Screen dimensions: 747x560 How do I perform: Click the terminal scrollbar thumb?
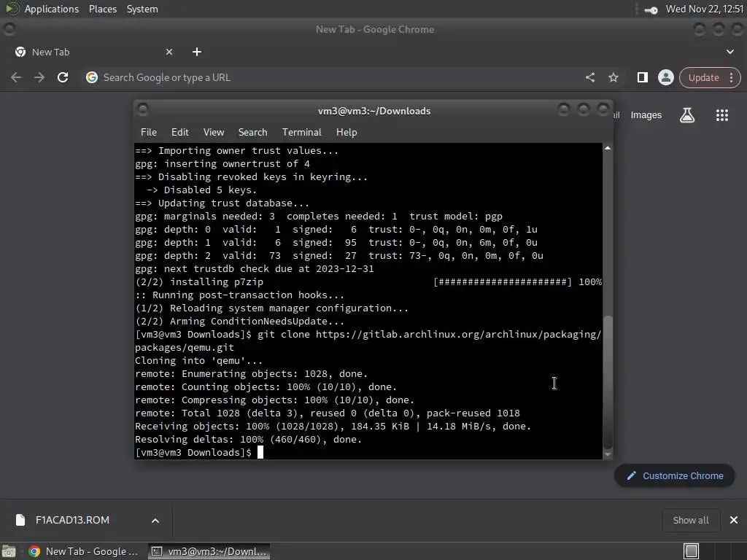click(x=608, y=382)
